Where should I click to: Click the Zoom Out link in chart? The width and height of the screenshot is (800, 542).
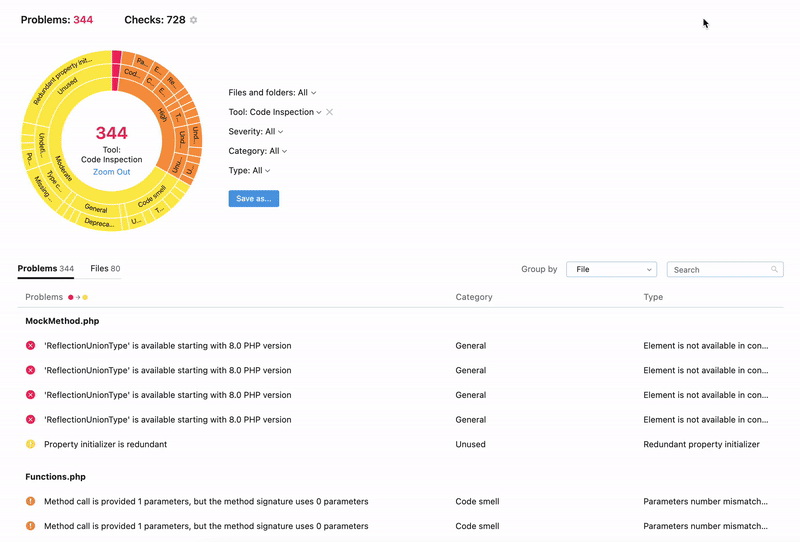[x=111, y=172]
